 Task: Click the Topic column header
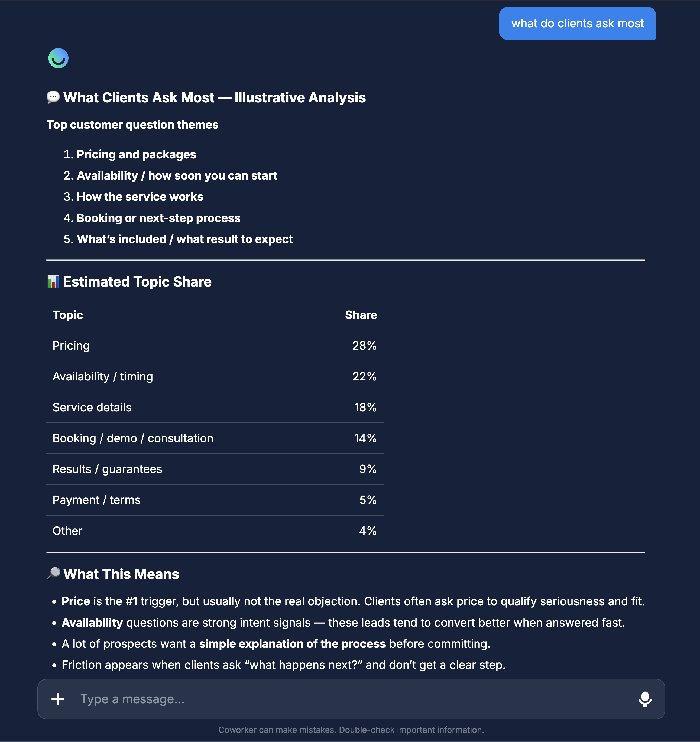coord(67,315)
